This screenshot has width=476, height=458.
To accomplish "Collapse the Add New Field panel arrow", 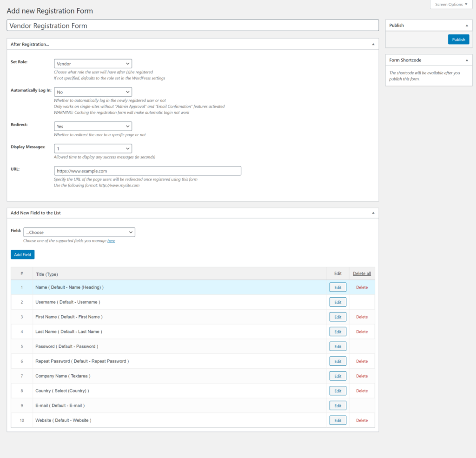I will (373, 213).
